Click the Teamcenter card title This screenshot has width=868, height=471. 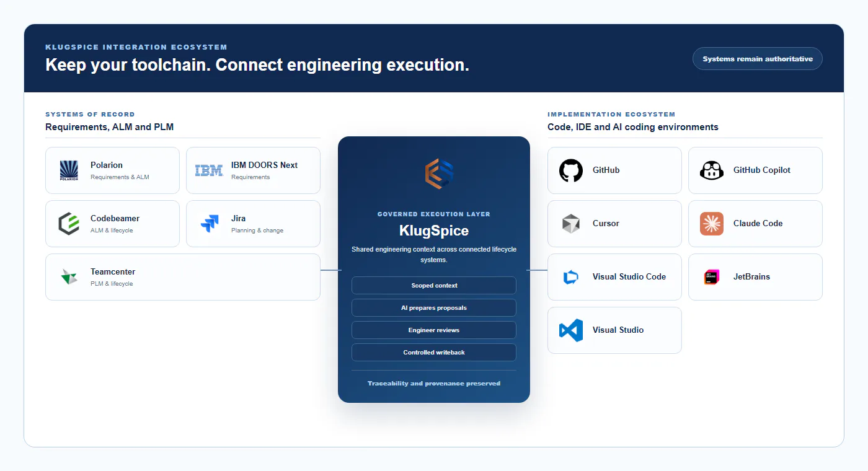point(113,272)
